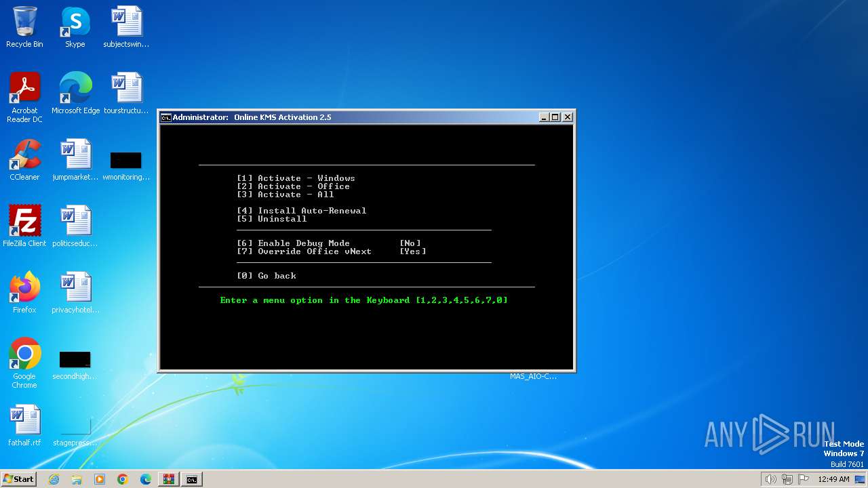868x488 pixels.
Task: Select the secondhigh desktop file
Action: tap(75, 365)
